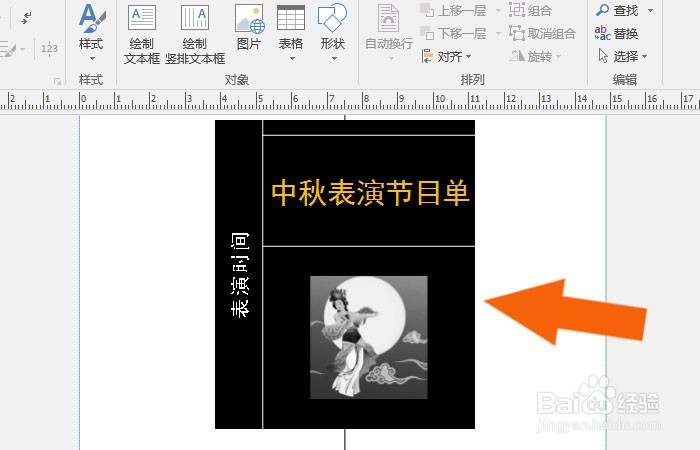The width and height of the screenshot is (700, 450).
Task: Click the 自动换行 wrap text button
Action: point(388,33)
